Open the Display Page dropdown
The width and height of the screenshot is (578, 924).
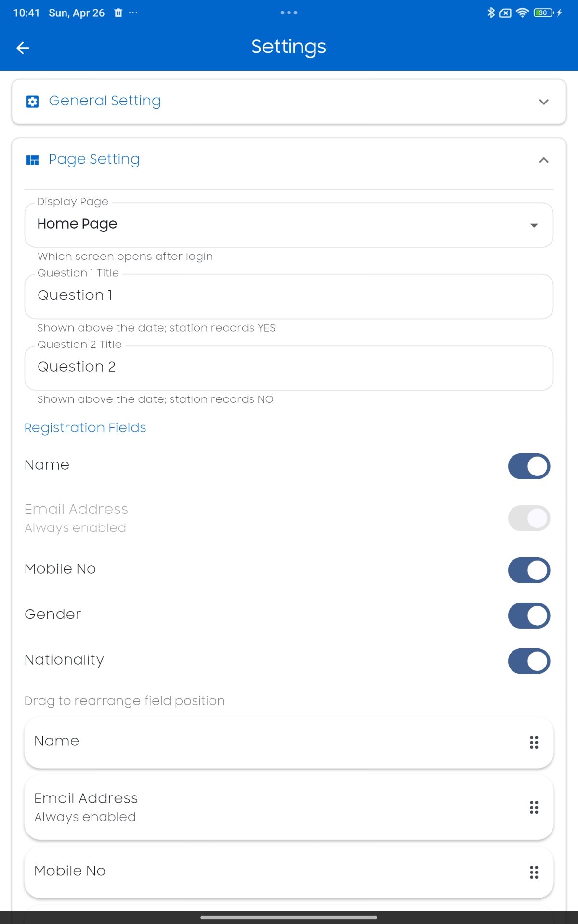coord(289,225)
